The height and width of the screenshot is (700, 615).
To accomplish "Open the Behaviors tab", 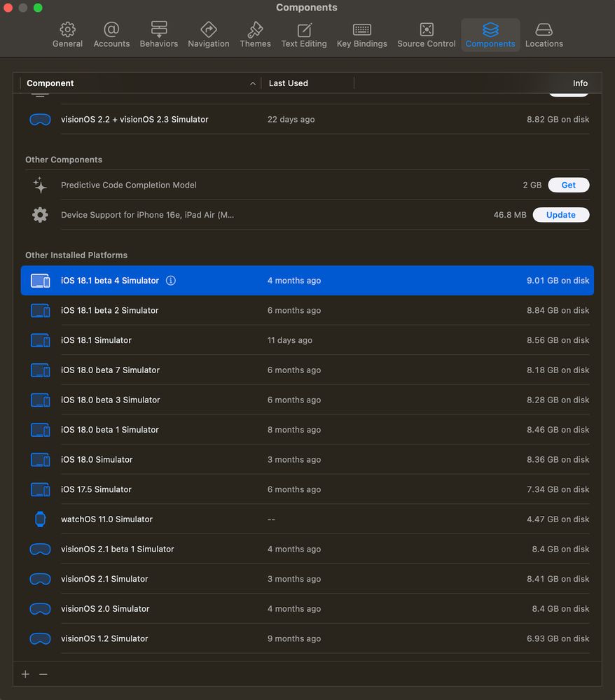I will click(158, 35).
